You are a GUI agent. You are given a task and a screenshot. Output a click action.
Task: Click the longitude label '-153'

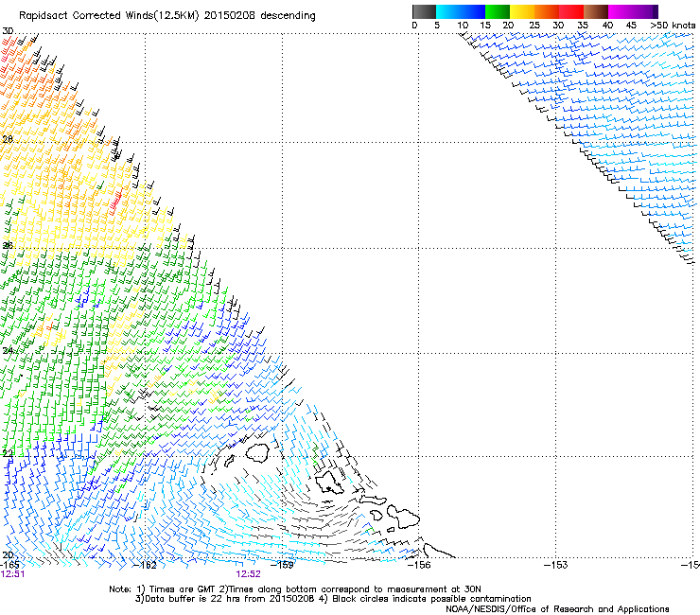click(556, 565)
